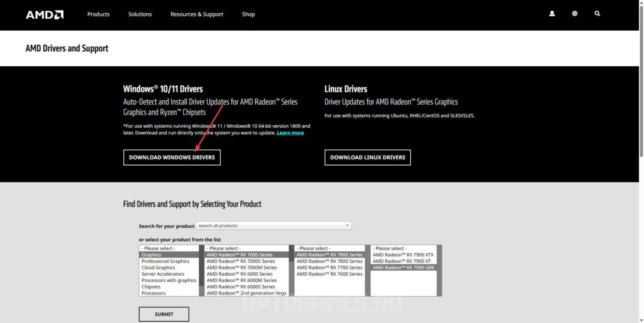This screenshot has height=323, width=644.
Task: Select Chipsets in the product list
Action: [151, 286]
